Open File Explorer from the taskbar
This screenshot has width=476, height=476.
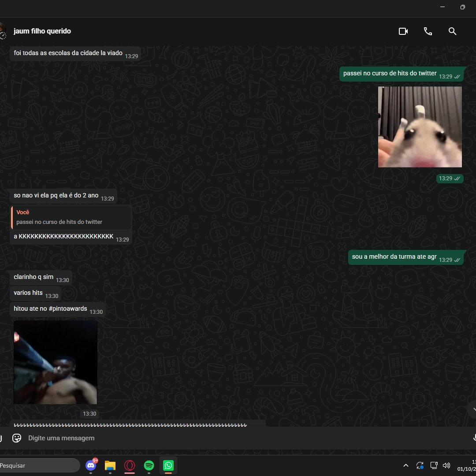(x=110, y=465)
